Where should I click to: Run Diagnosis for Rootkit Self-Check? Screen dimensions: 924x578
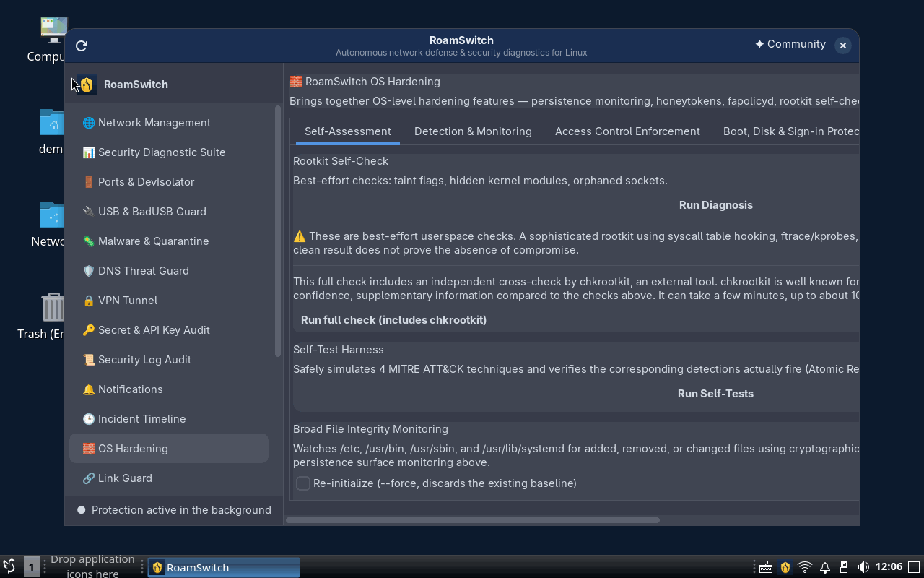[715, 205]
